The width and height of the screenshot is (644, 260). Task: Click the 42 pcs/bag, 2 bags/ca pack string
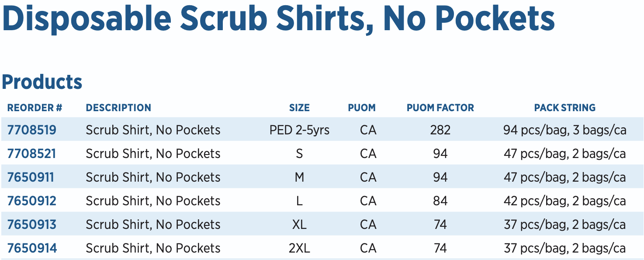click(x=565, y=201)
